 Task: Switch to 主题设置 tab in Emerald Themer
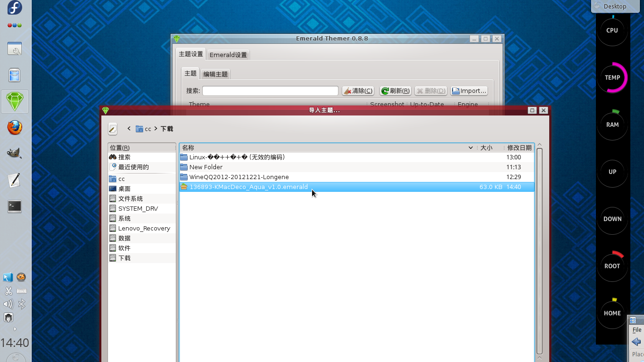pyautogui.click(x=190, y=54)
